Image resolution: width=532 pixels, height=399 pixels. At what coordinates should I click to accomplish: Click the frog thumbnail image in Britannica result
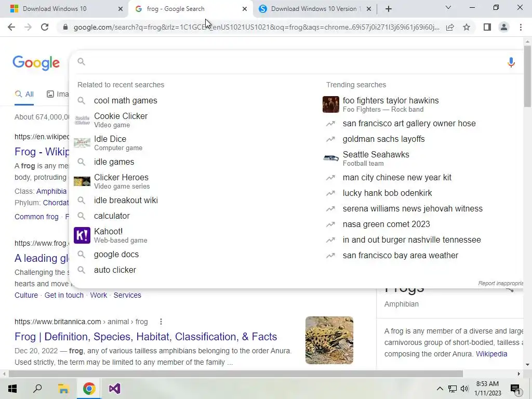click(329, 340)
